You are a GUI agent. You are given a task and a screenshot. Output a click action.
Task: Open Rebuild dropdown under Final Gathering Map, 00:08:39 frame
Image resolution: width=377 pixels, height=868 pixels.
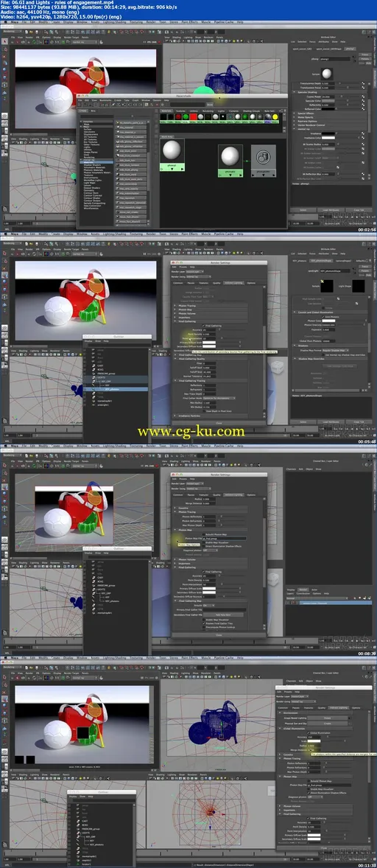[209, 605]
